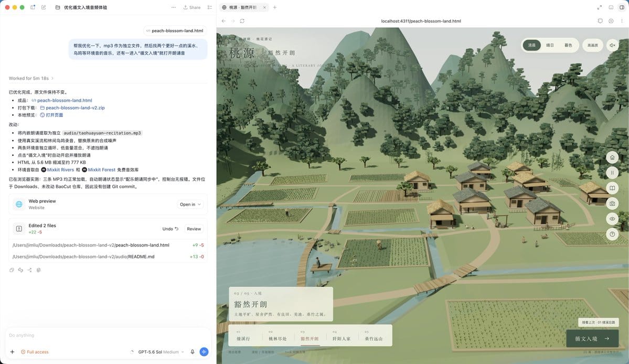Open the attached peach-blossom-land.html chip

pyautogui.click(x=175, y=30)
